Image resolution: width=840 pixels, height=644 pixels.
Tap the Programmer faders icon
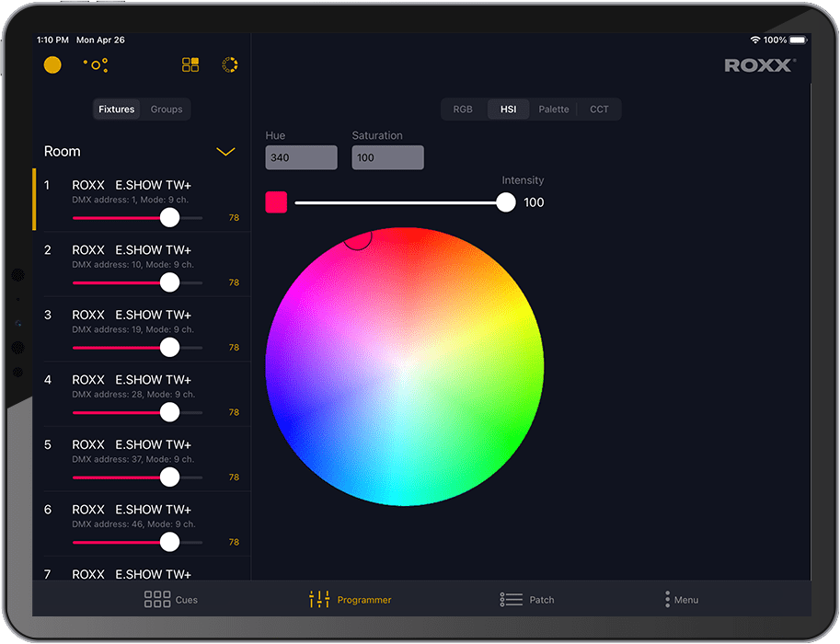(319, 600)
